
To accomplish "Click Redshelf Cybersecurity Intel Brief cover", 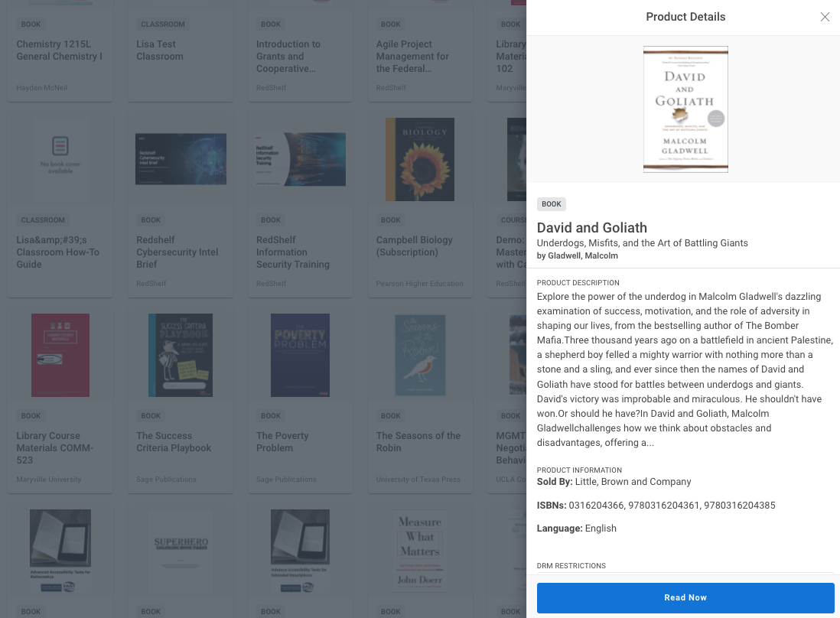I will coord(181,159).
